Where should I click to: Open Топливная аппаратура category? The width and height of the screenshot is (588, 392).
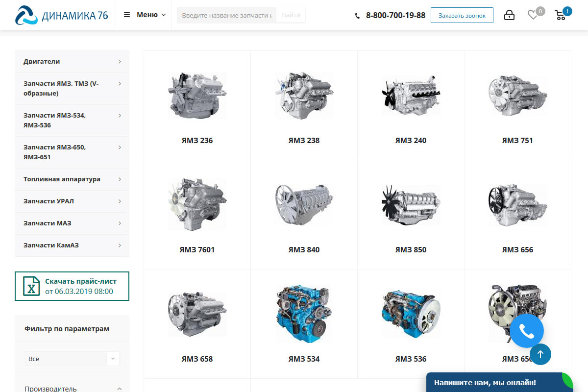[x=62, y=179]
